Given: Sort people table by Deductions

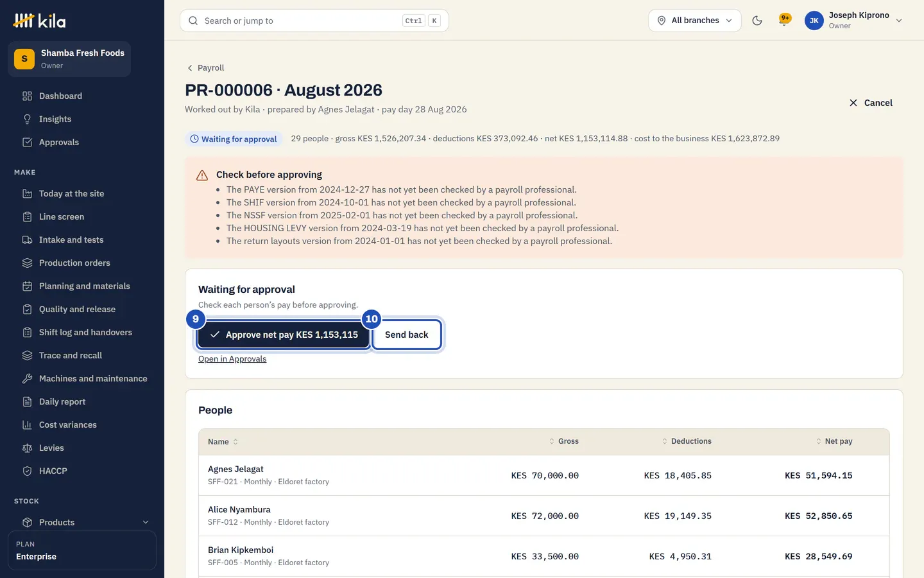Looking at the screenshot, I should pos(687,441).
